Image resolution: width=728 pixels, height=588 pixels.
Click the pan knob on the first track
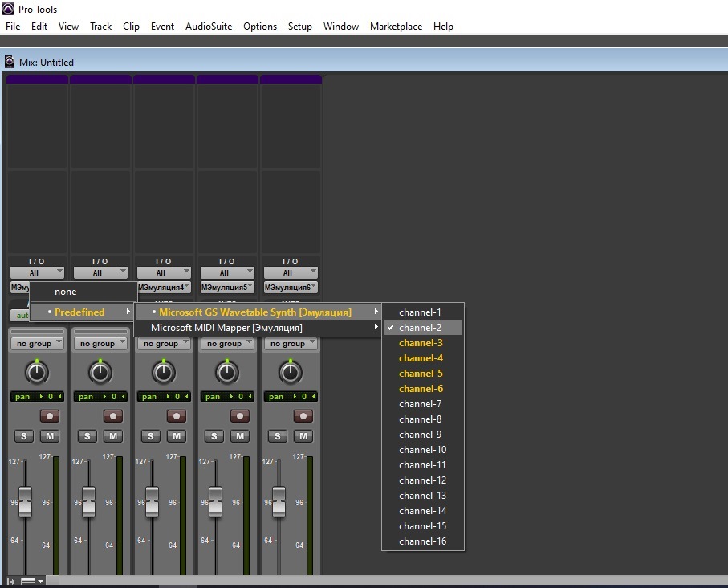click(x=37, y=372)
